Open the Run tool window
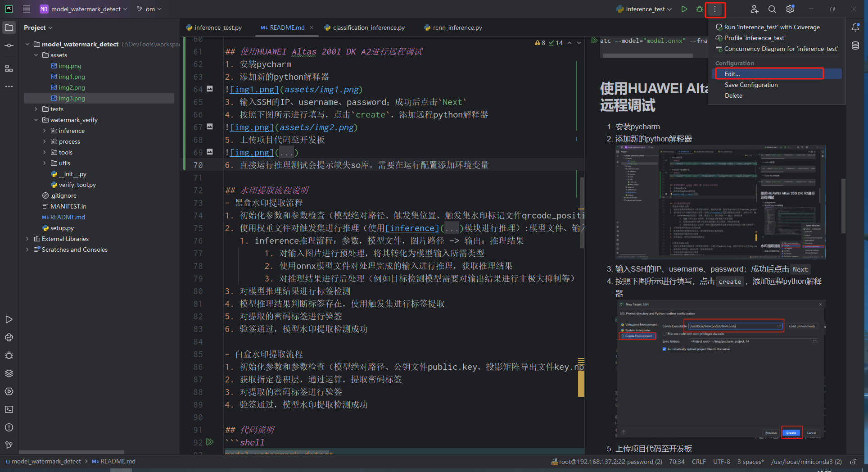 9,319
